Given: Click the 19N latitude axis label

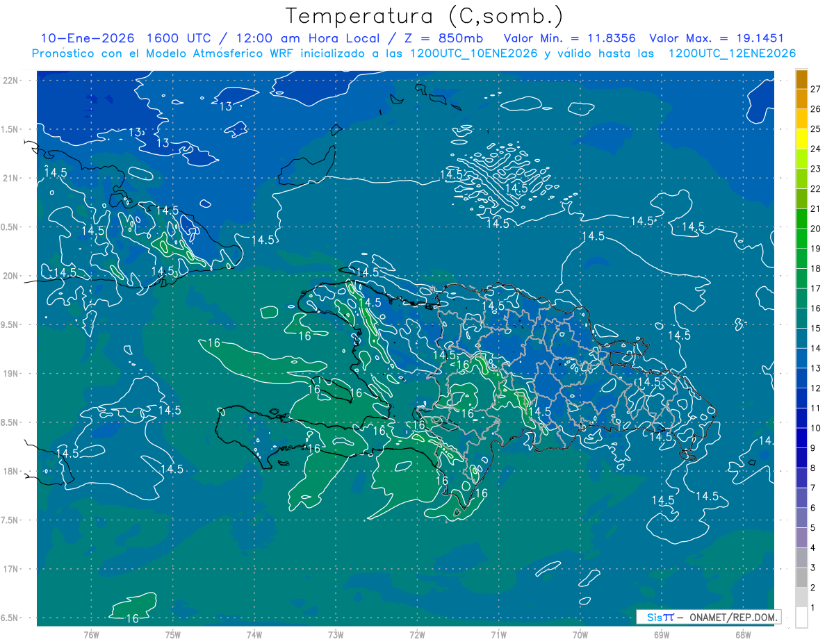Looking at the screenshot, I should [x=10, y=373].
